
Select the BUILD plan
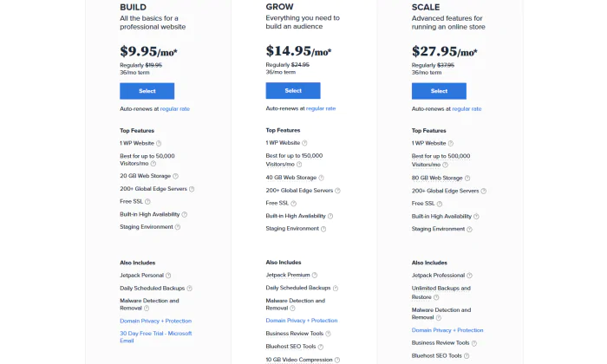point(147,91)
